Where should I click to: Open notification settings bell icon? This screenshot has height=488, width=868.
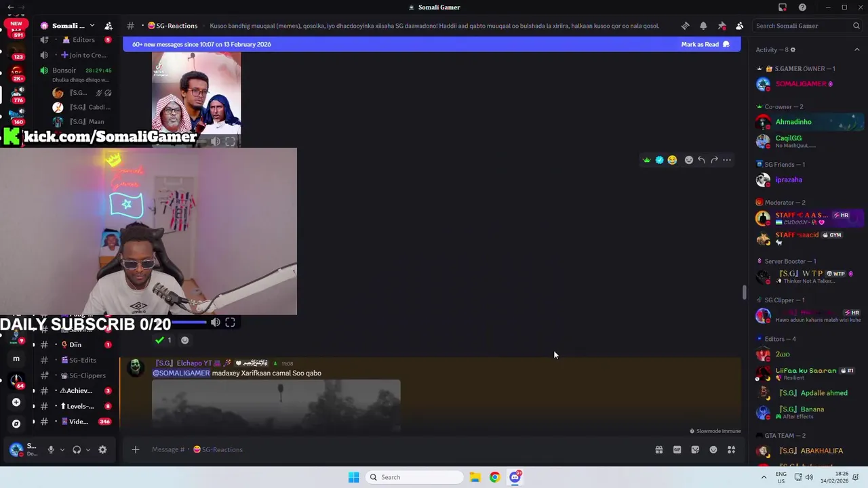tap(703, 26)
